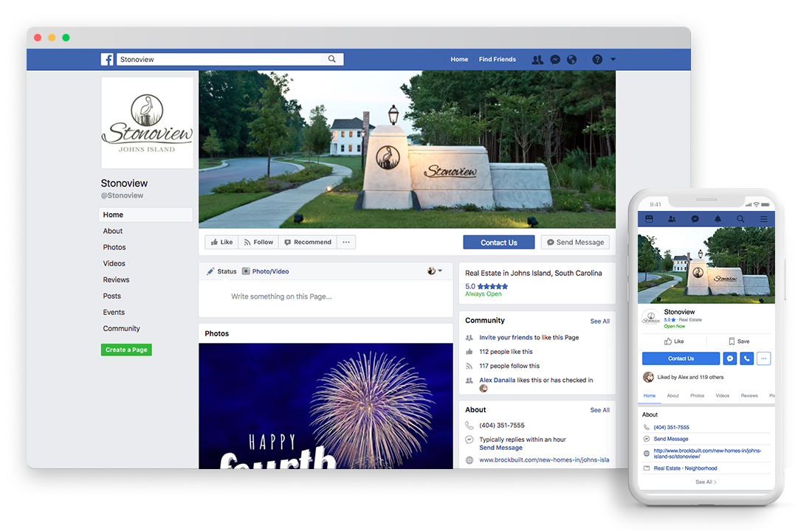Click the Stonoview cover photo on desktop

click(x=407, y=150)
